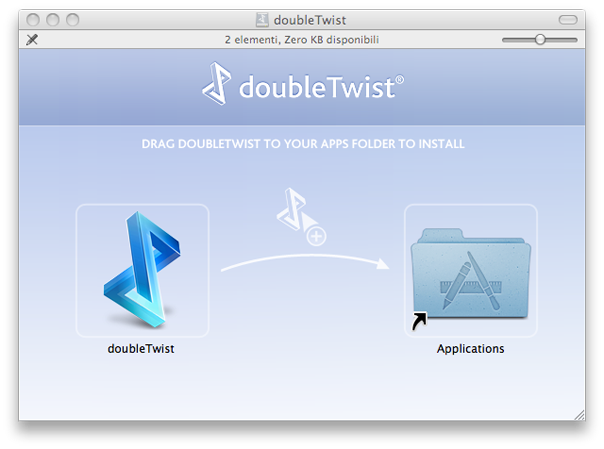
Task: Minimize the doubleTwist window to Dock
Action: 54,20
